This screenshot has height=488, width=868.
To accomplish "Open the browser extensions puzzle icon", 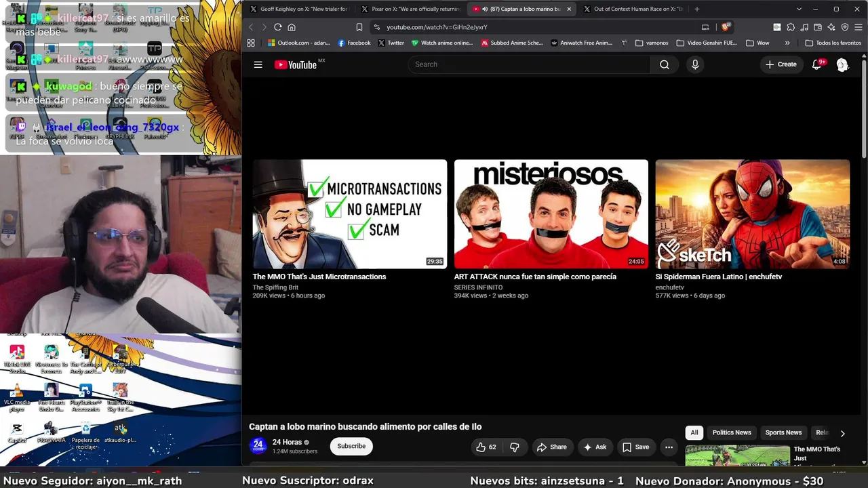I will [x=790, y=27].
